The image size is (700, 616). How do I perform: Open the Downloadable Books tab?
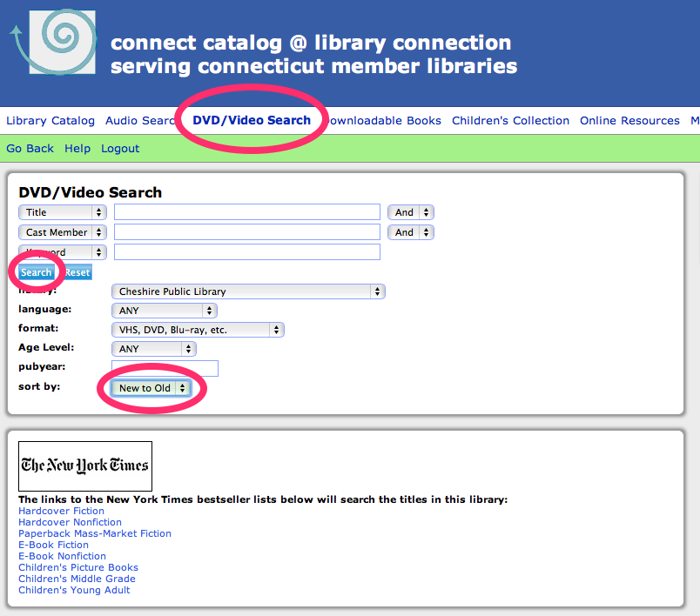click(383, 121)
